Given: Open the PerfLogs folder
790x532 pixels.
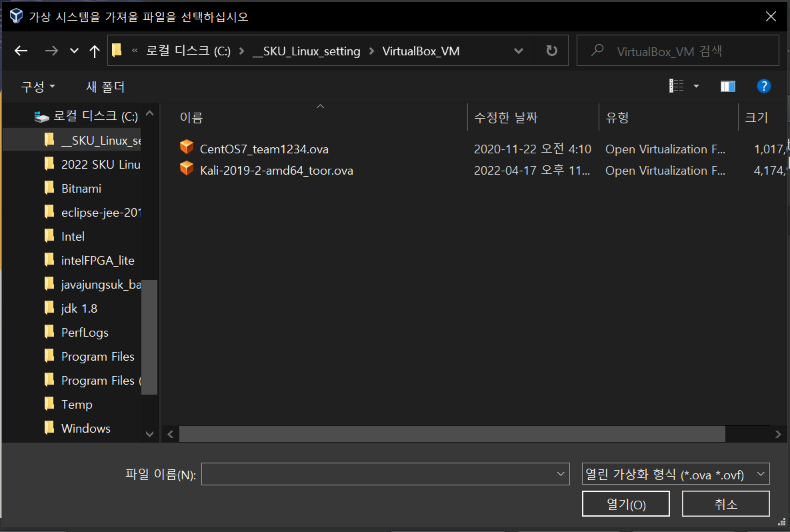Looking at the screenshot, I should (x=85, y=333).
